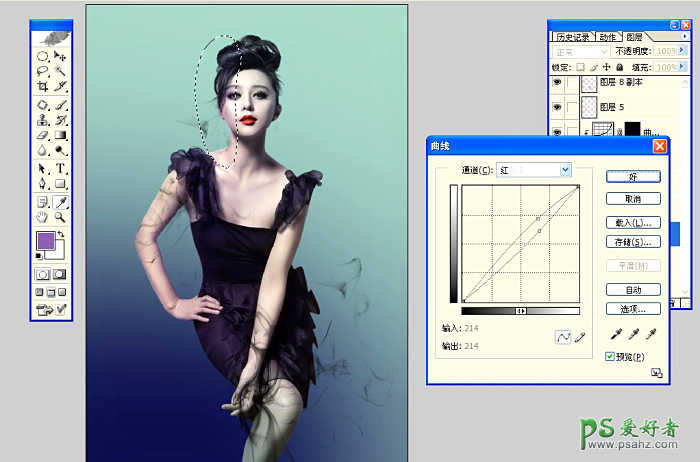Click the 自动 (Auto) button
This screenshot has height=462, width=700.
[632, 289]
